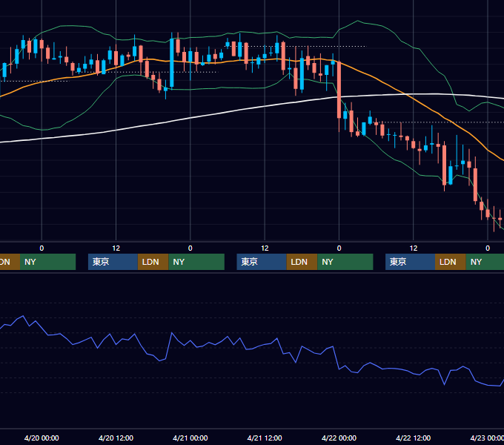The width and height of the screenshot is (504, 445).
Task: Click the 4/22 00:00 date label
Action: [x=339, y=438]
